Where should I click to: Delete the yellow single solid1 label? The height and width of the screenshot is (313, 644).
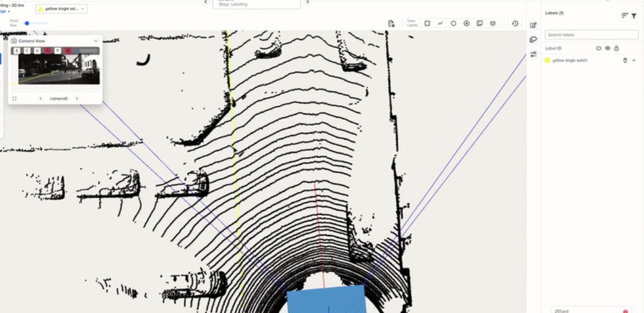tap(625, 61)
